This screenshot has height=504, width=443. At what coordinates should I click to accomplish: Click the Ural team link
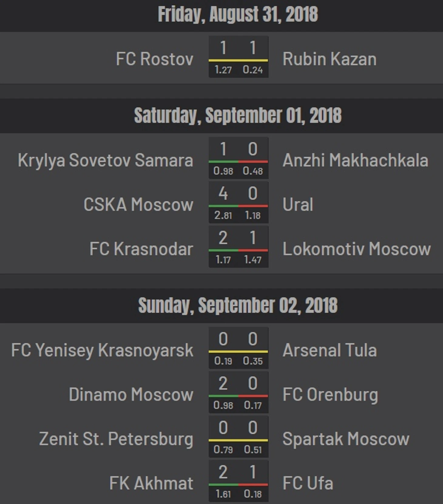click(298, 204)
